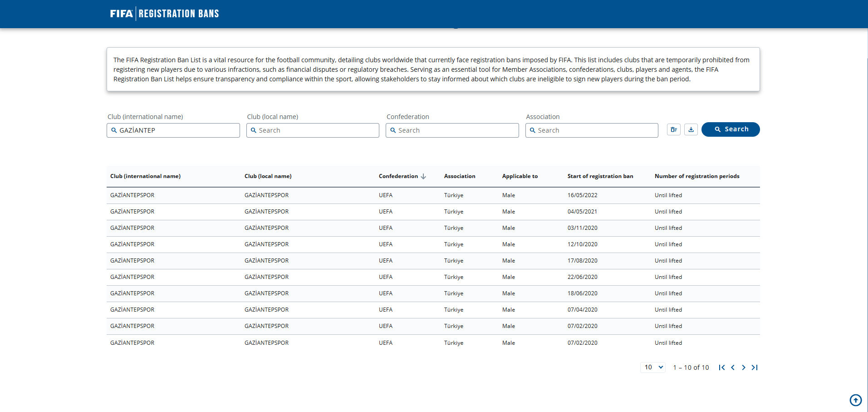Go to the previous results page
Image resolution: width=868 pixels, height=412 pixels.
(x=733, y=367)
